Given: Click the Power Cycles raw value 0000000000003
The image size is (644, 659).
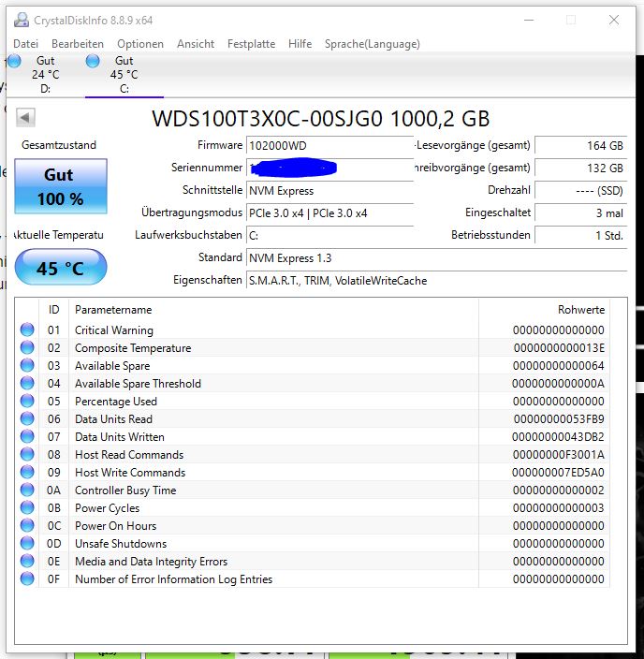Looking at the screenshot, I should 559,508.
